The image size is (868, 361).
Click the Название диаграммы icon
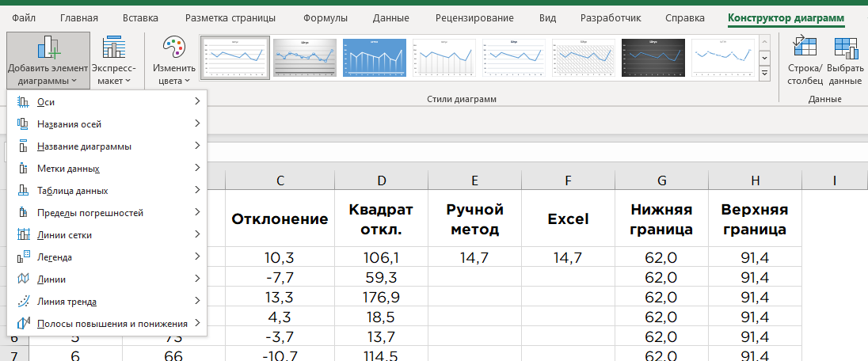click(23, 146)
